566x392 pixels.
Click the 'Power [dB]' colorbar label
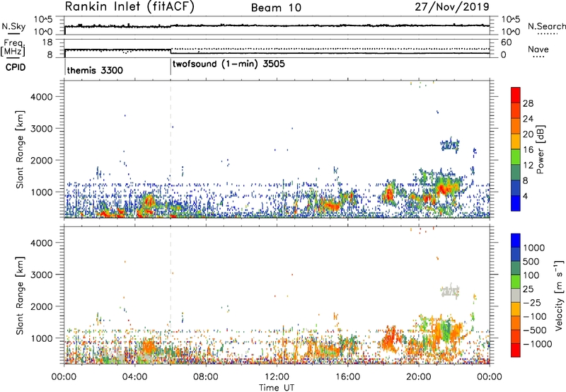(540, 149)
